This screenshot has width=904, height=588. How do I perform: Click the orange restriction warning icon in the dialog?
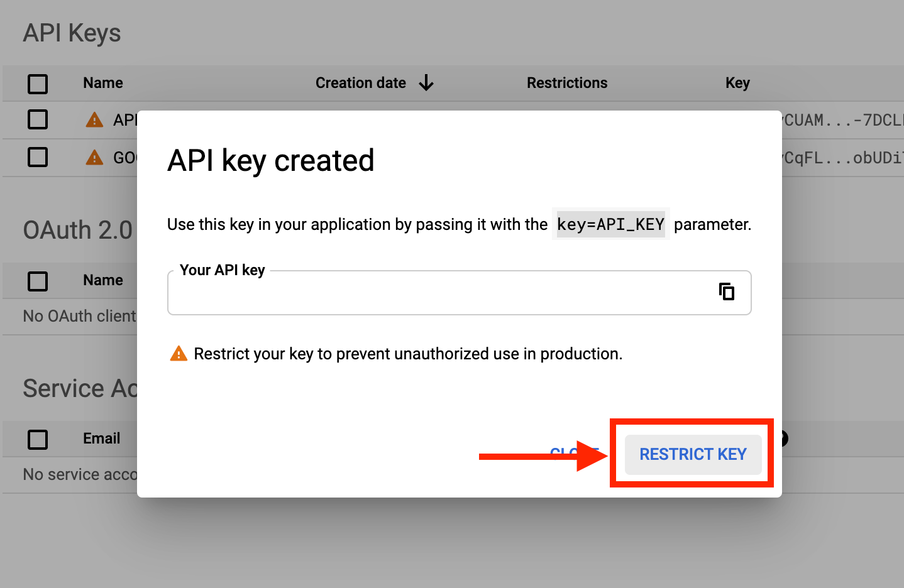(178, 353)
